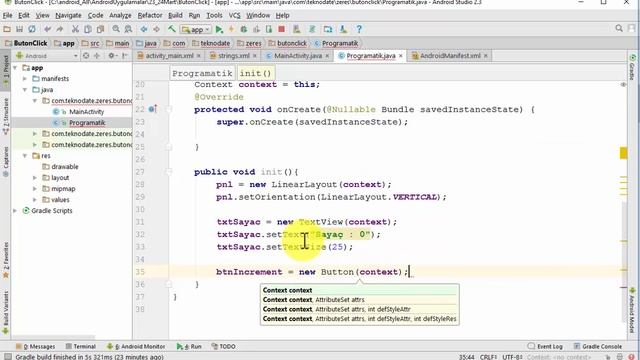This screenshot has width=640, height=360.
Task: Collapse the res folder
Action: coord(25,156)
